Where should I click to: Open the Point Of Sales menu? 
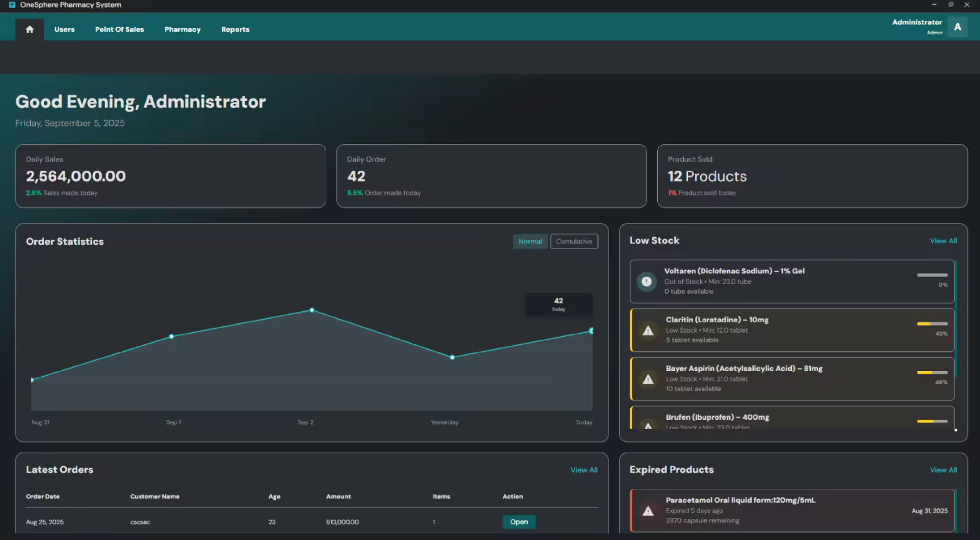[120, 30]
